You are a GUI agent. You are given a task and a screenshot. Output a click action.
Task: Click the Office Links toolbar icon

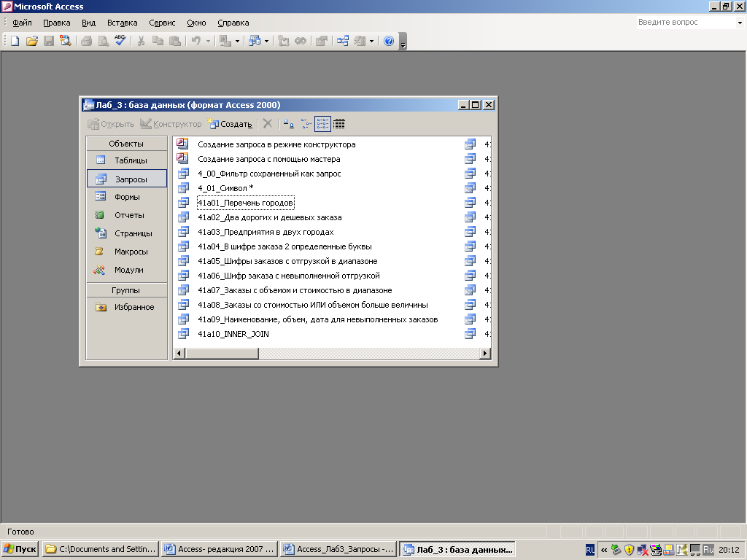tap(225, 41)
